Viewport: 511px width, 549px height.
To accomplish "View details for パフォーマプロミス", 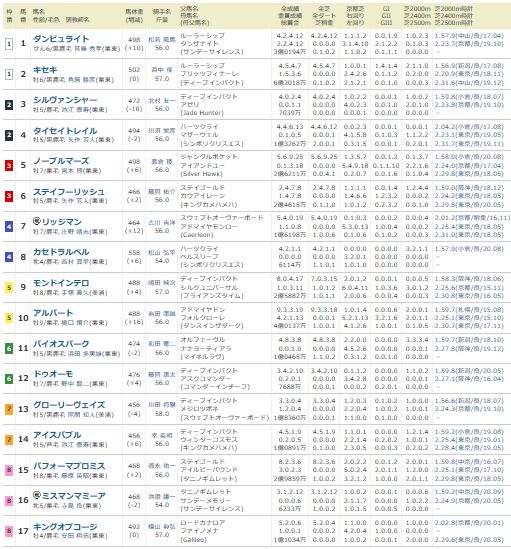I will pyautogui.click(x=69, y=466).
